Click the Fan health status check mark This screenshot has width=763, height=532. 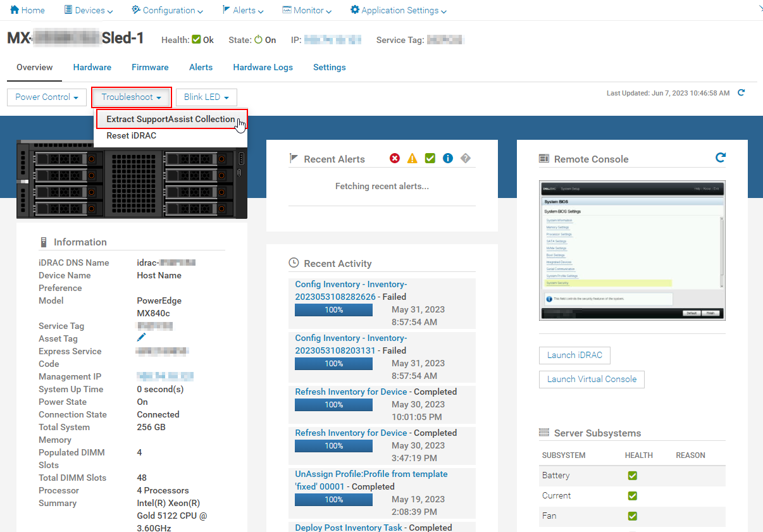tap(632, 516)
